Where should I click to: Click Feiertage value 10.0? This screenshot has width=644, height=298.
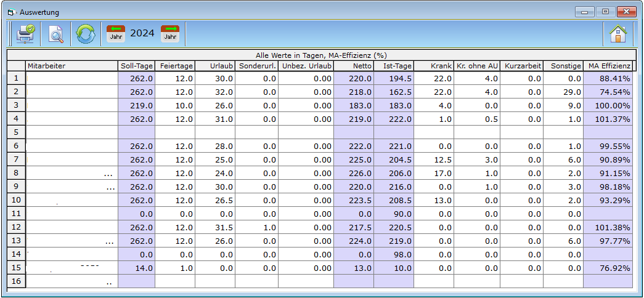coord(175,105)
